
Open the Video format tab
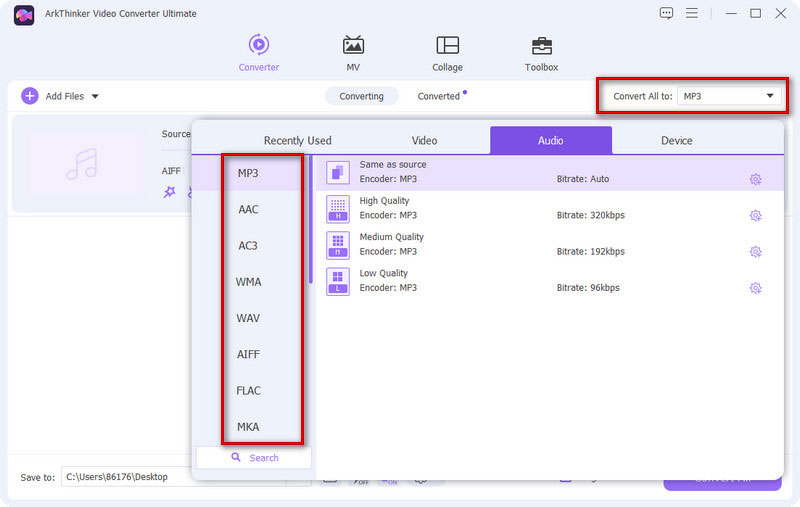(x=424, y=140)
